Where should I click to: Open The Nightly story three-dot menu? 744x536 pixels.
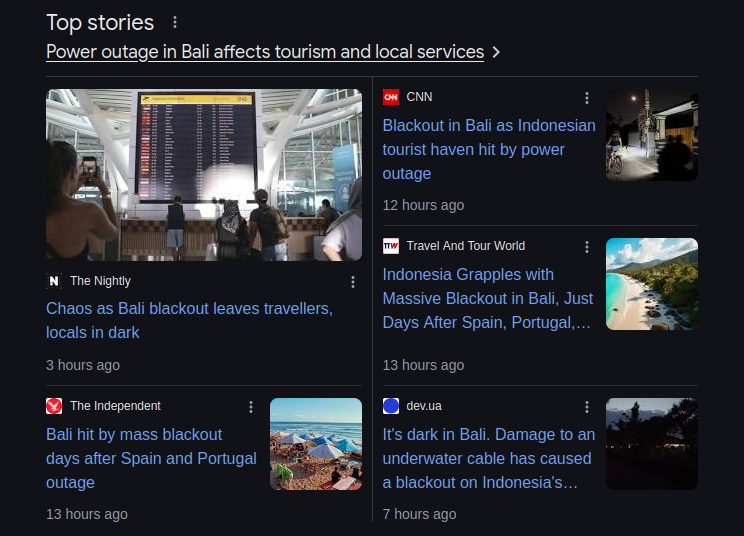353,282
